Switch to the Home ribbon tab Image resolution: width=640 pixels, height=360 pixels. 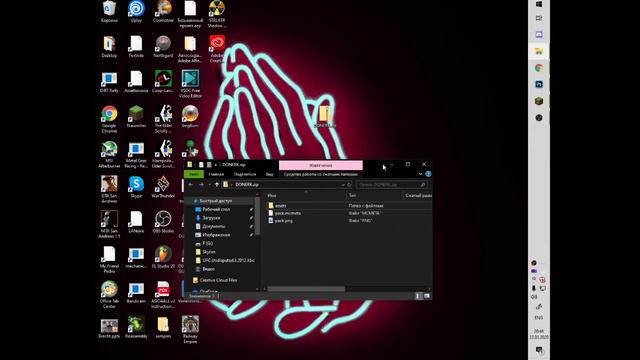tap(216, 174)
